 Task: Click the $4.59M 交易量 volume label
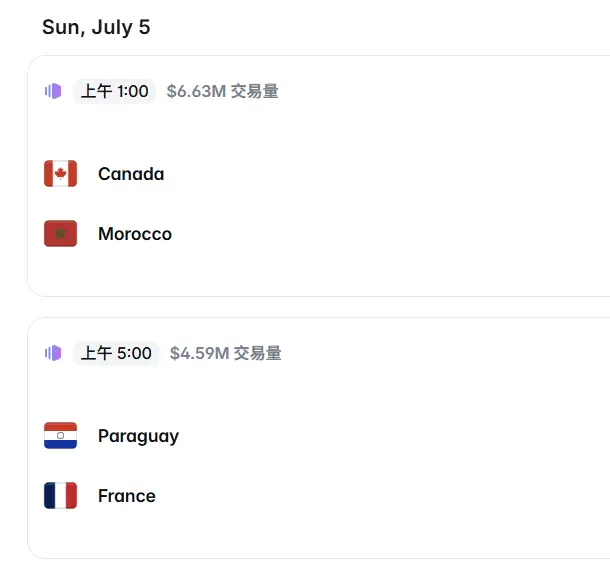click(x=226, y=353)
